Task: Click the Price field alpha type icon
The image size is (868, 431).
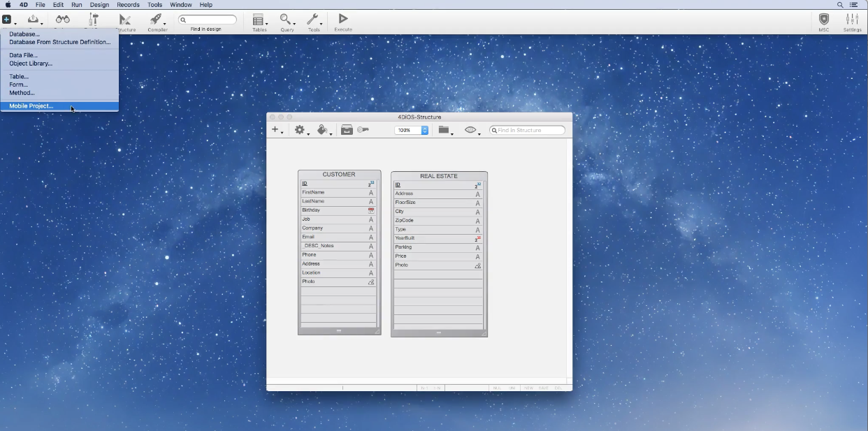Action: click(x=478, y=257)
